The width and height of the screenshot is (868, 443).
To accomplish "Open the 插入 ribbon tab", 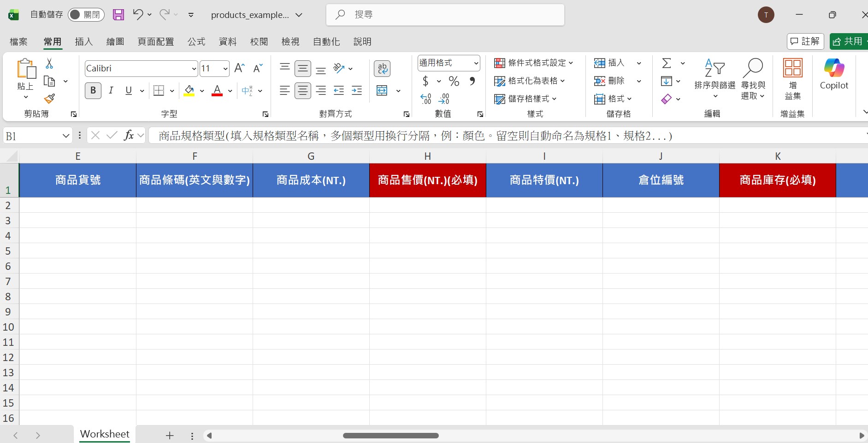I will pos(84,41).
